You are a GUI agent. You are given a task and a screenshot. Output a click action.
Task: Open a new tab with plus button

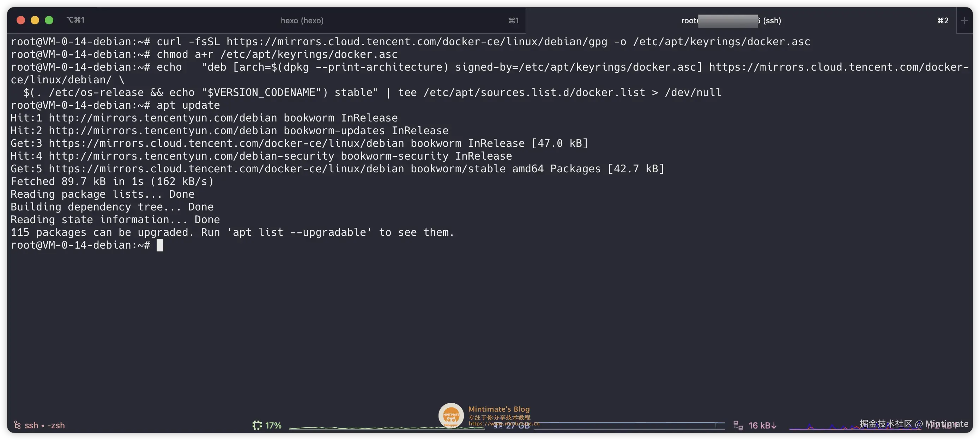click(x=964, y=20)
